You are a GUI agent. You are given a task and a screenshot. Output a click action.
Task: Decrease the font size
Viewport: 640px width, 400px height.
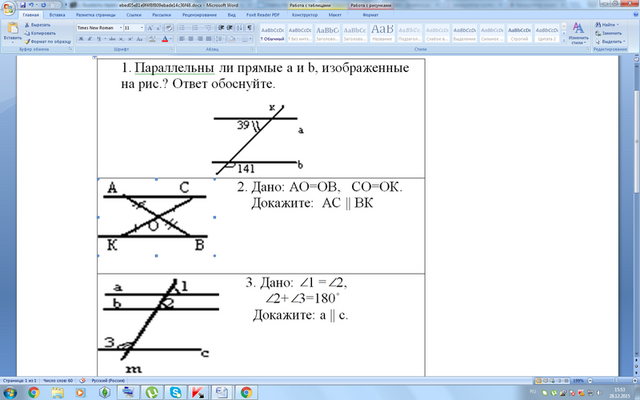(x=158, y=28)
